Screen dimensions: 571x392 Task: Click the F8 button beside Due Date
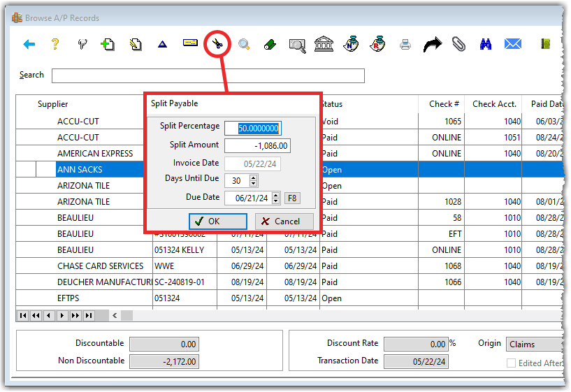[292, 198]
